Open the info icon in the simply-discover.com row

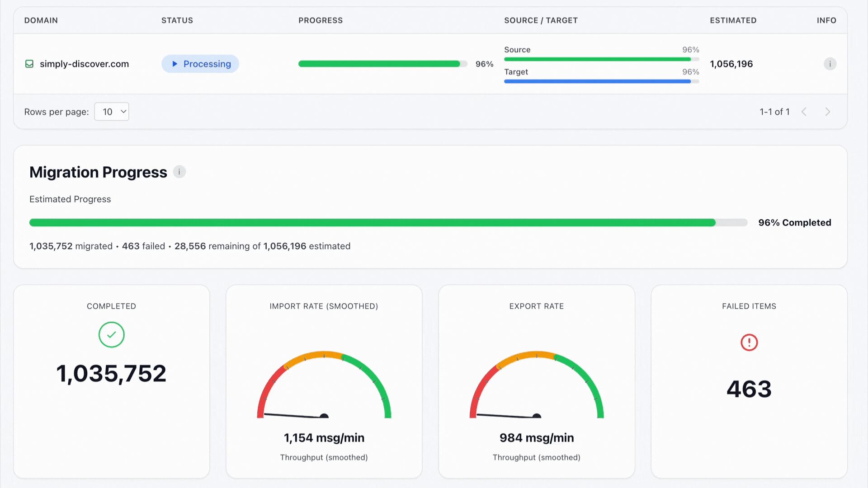(830, 64)
